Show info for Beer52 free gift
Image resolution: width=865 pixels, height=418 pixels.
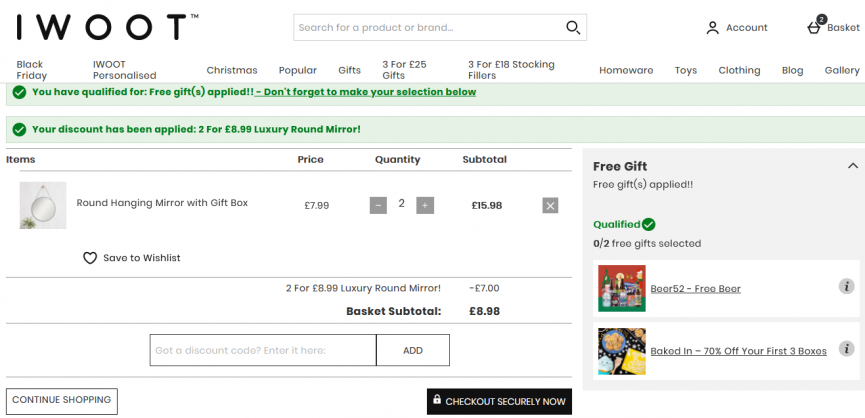click(846, 286)
